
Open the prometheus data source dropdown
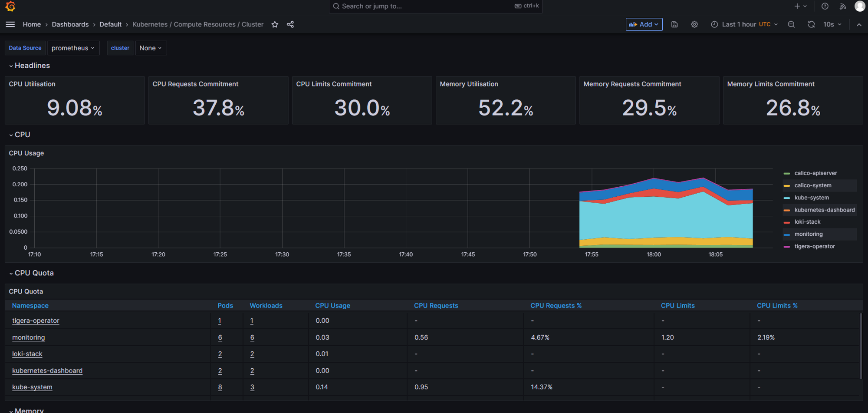click(x=73, y=48)
